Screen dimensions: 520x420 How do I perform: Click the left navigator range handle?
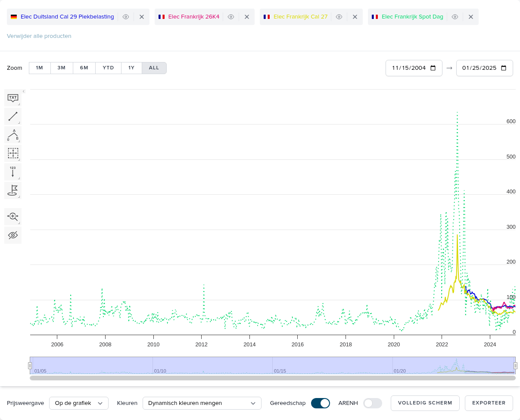[x=30, y=366]
